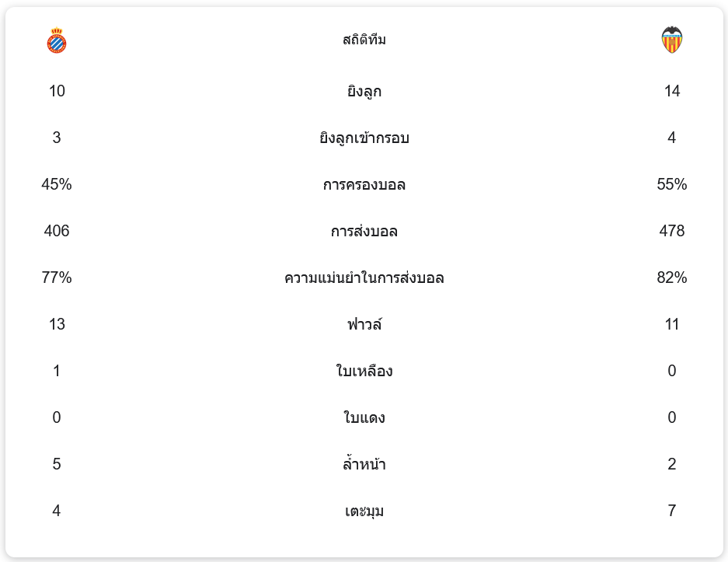
Task: Click the 45% possession value
Action: tap(57, 184)
